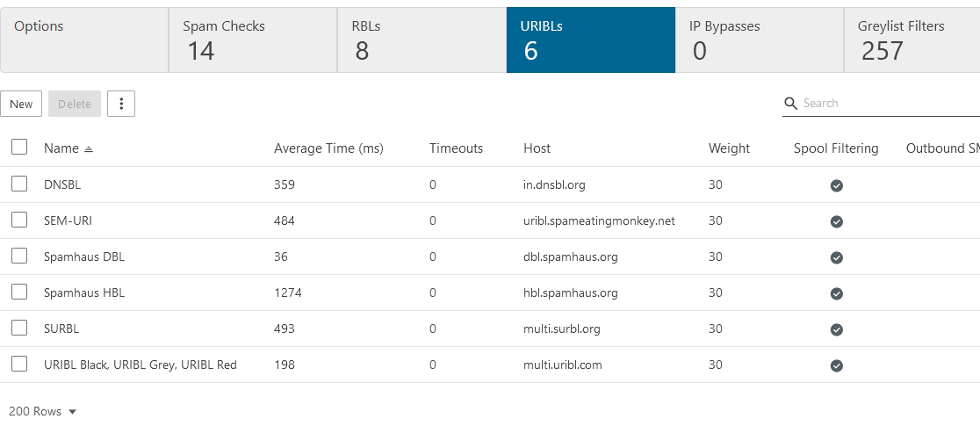Select the DNSBL row checkbox
Image resolution: width=980 pixels, height=426 pixels.
pos(19,184)
